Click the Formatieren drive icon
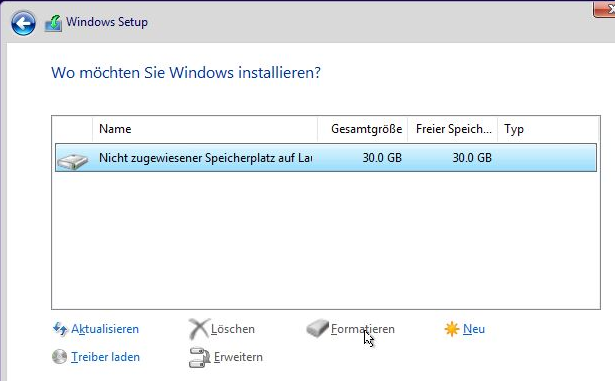This screenshot has height=381, width=615. click(x=317, y=328)
